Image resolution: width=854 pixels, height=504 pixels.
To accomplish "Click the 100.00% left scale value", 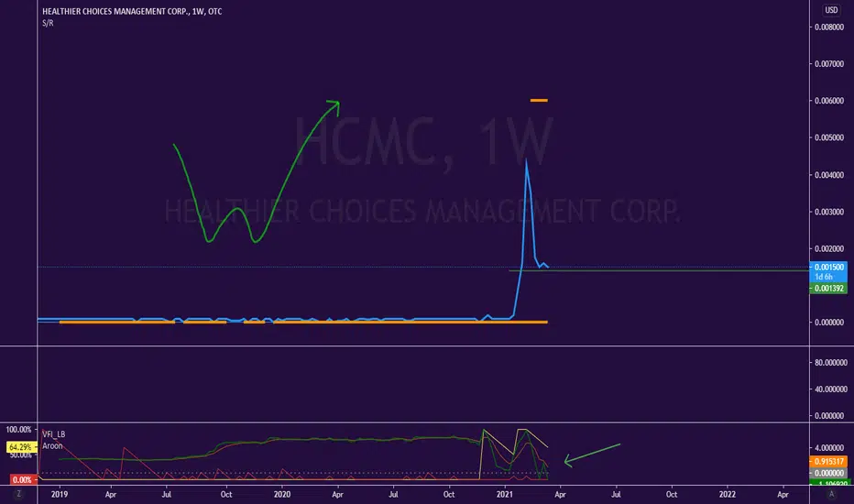I will 18,430.
